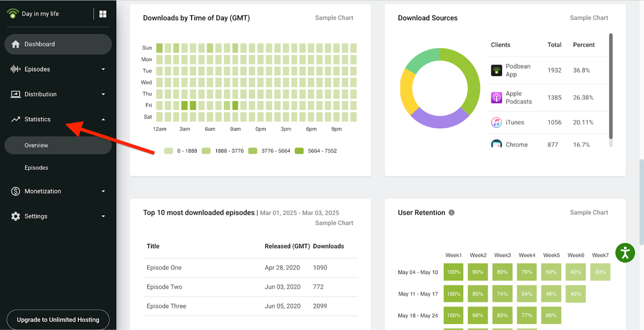
Task: Click the Episodes waveform icon in sidebar
Action: click(16, 69)
